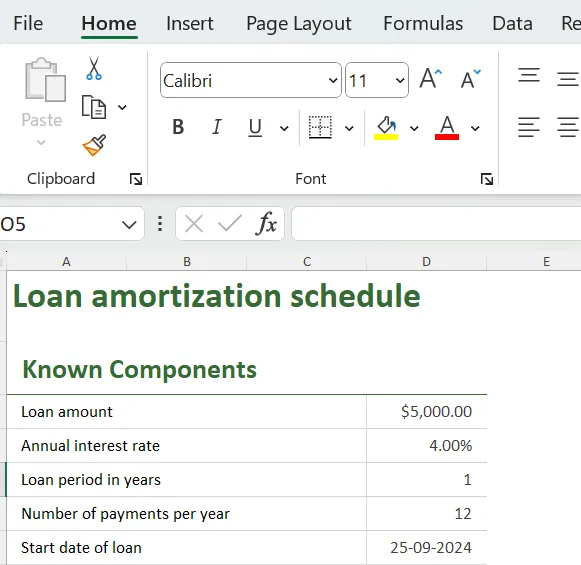Image resolution: width=581 pixels, height=565 pixels.
Task: Open the Formulas tab
Action: 423,23
